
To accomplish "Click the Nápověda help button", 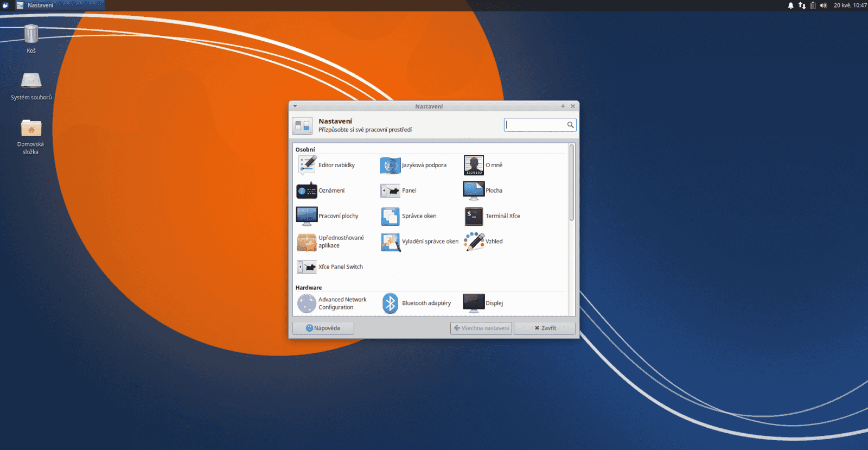I will point(323,328).
